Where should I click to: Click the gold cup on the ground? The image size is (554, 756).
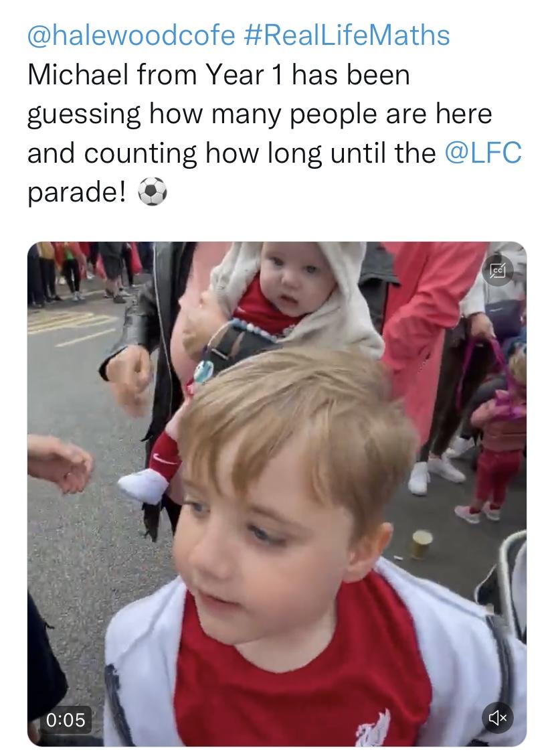[x=422, y=544]
